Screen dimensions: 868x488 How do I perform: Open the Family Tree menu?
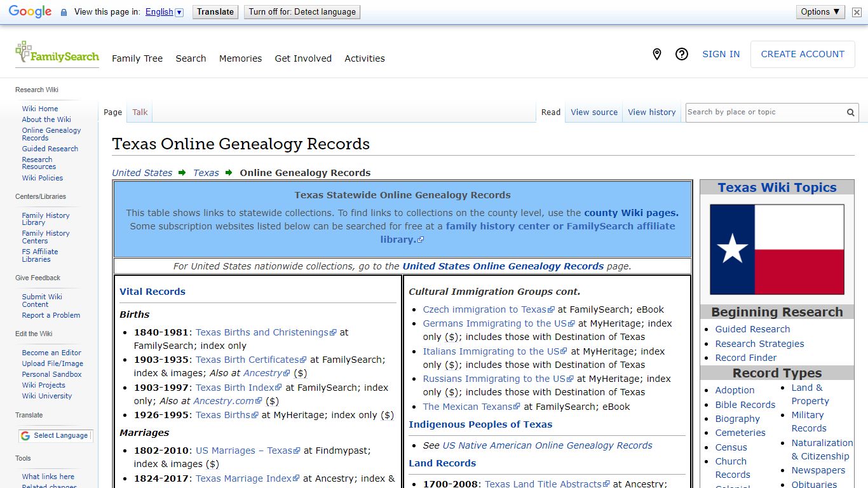(137, 58)
